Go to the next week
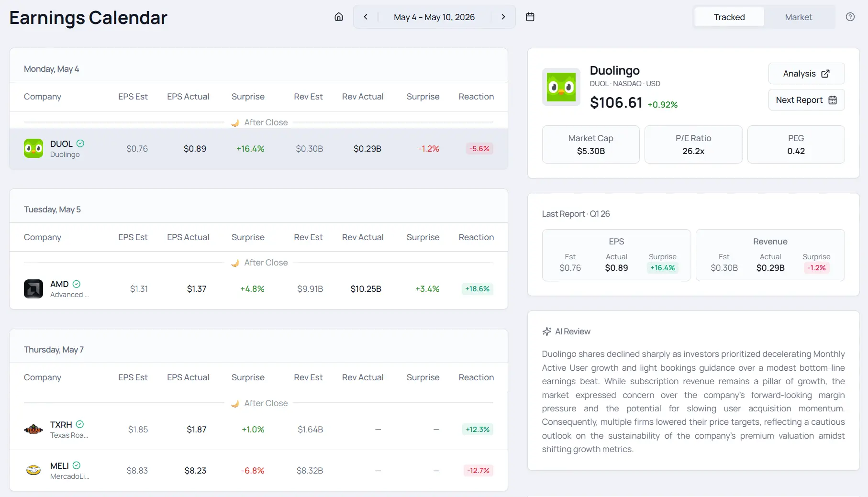This screenshot has height=497, width=868. [x=503, y=17]
